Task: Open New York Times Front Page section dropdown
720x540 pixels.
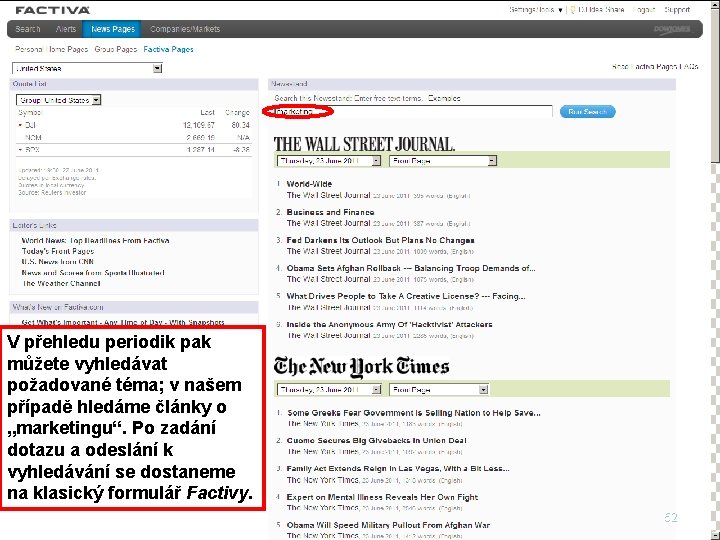Action: point(439,389)
